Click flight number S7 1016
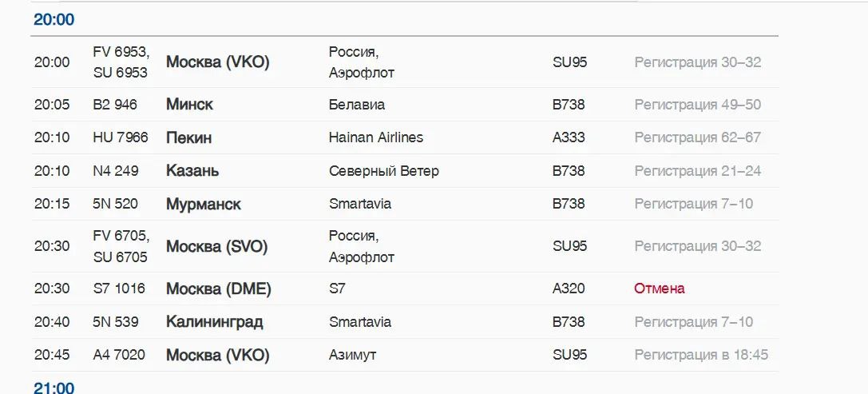The image size is (868, 394). coord(119,289)
